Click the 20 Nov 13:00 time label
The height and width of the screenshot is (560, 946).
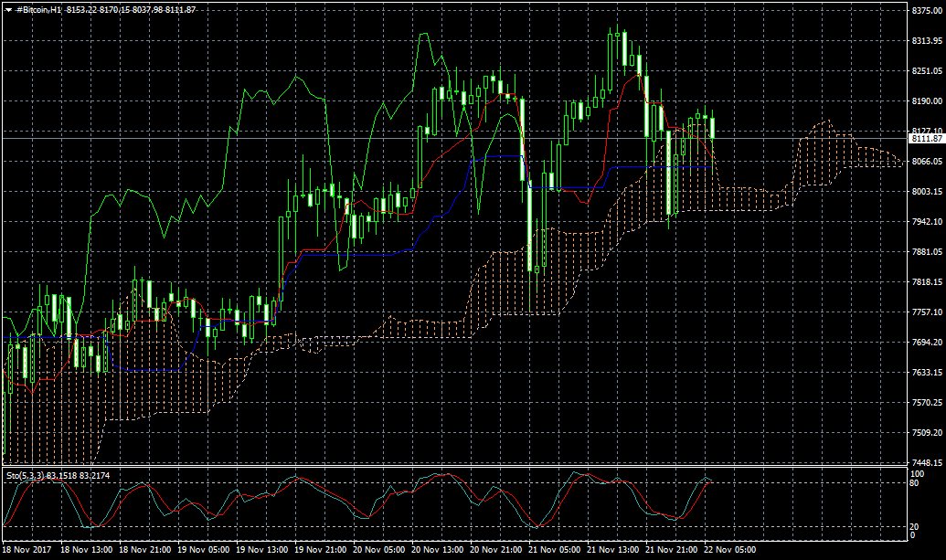[x=437, y=551]
